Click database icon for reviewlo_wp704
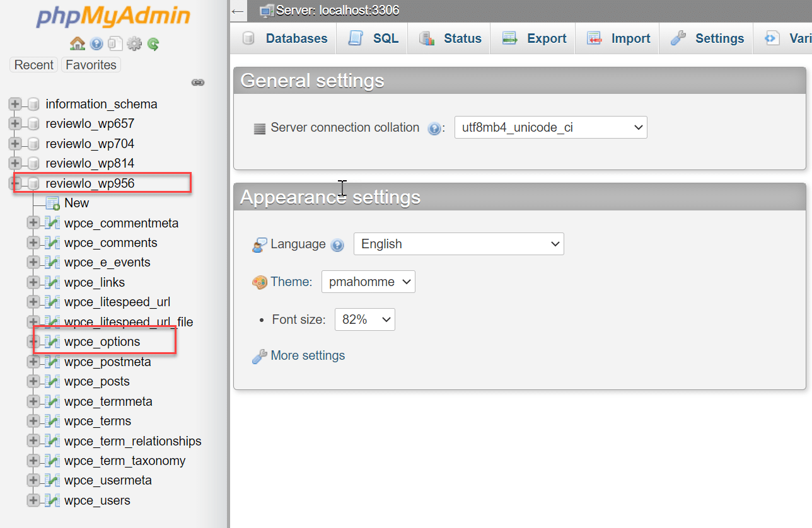 tap(33, 144)
